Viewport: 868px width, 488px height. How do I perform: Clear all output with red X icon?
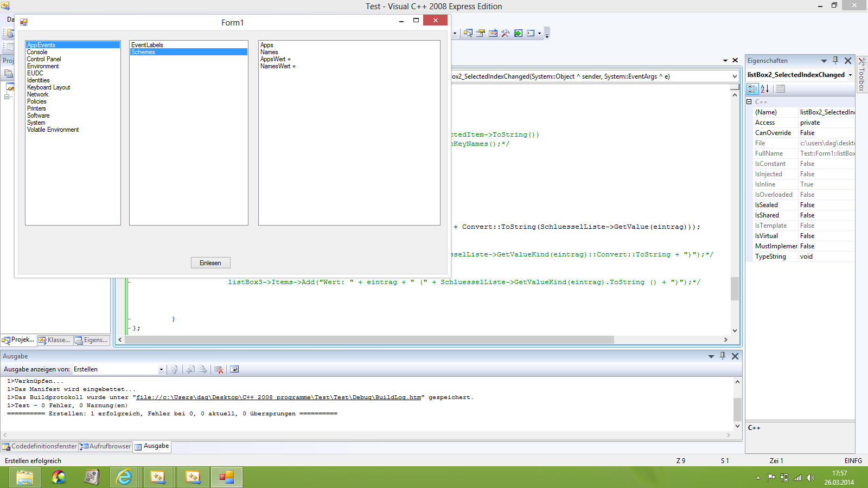(219, 369)
